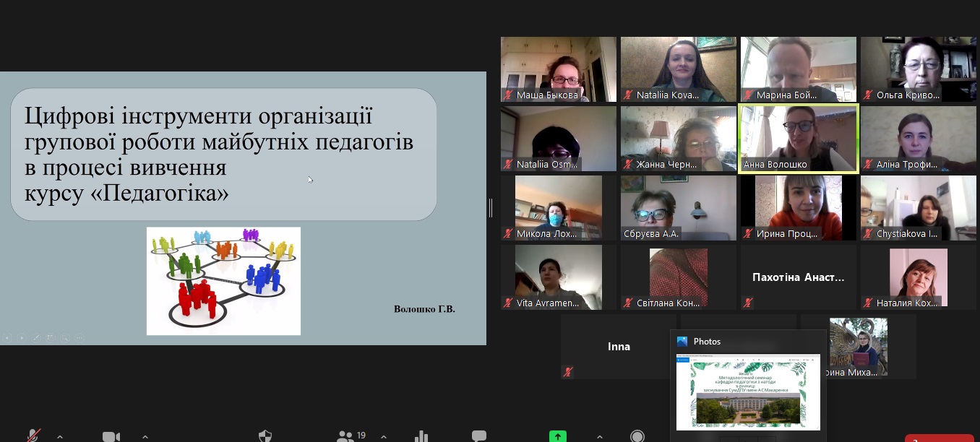Open the Polls bar chart icon
Image resolution: width=980 pixels, height=442 pixels.
click(x=421, y=436)
